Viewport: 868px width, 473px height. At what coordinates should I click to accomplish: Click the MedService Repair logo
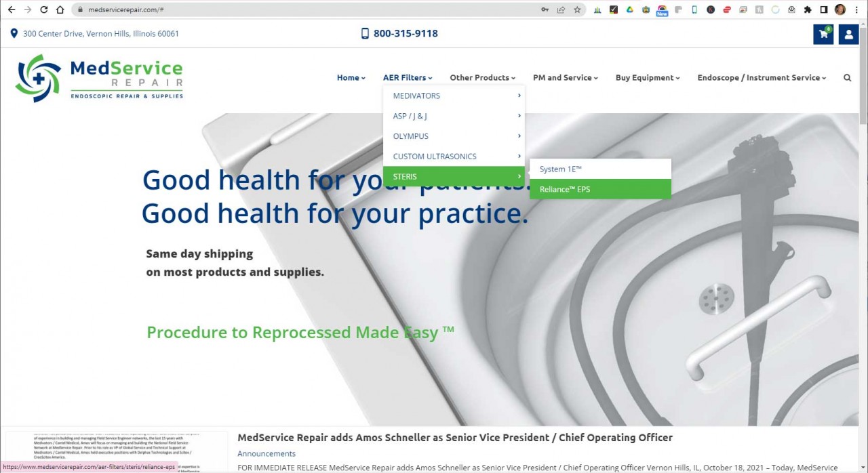[x=99, y=78]
